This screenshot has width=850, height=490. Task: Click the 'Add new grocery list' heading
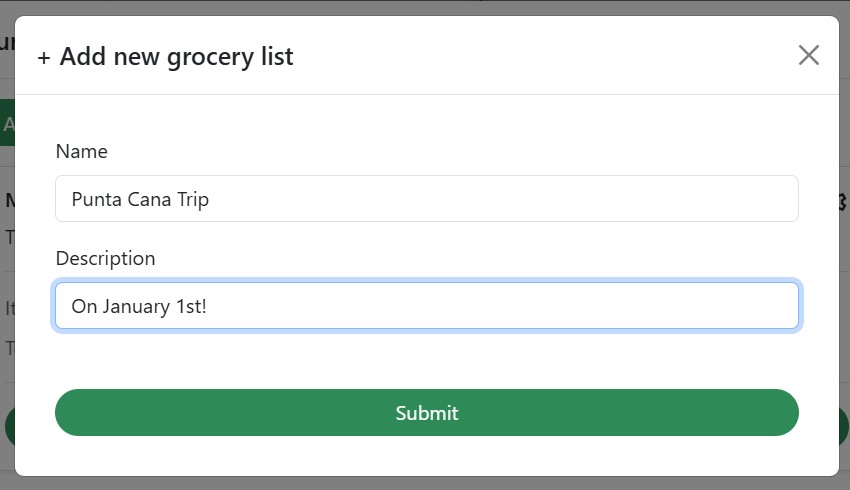176,56
